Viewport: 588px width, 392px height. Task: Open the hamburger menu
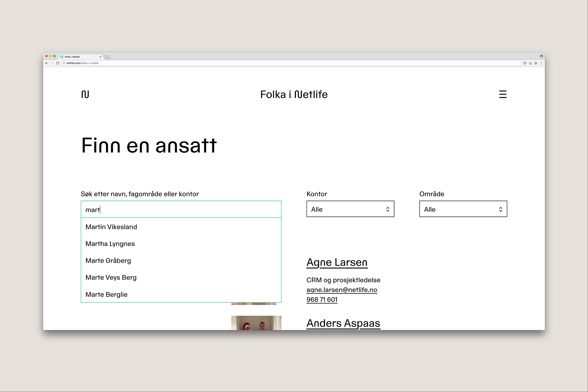click(x=503, y=94)
